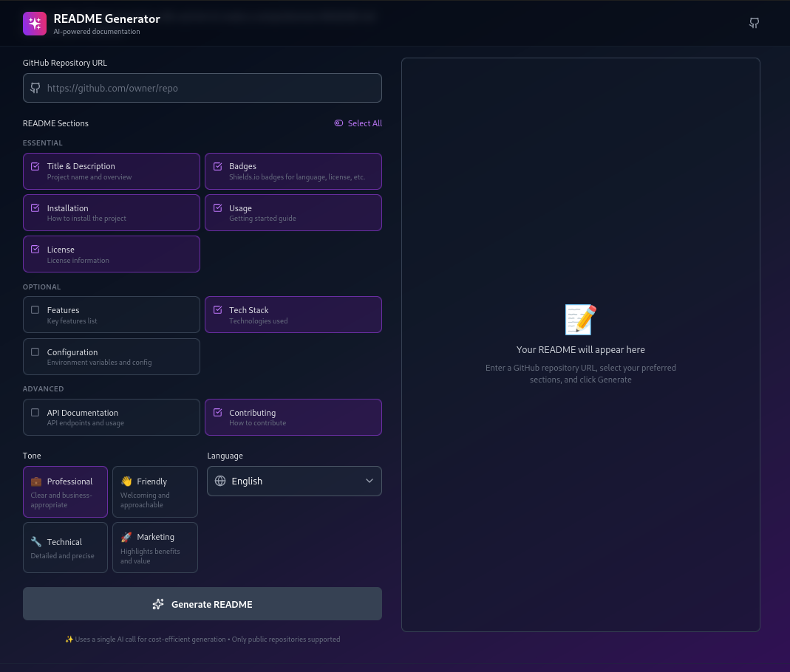Click the sparkle logo beside README Generator title
Viewport: 790px width, 672px height.
(x=34, y=23)
